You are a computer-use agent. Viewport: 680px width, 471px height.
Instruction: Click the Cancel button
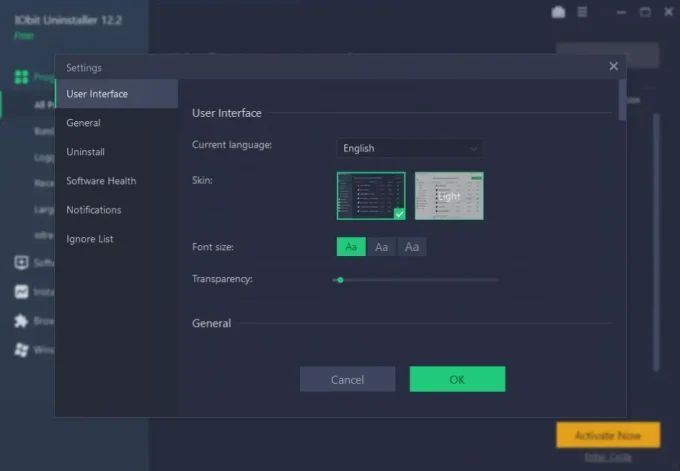pyautogui.click(x=347, y=379)
